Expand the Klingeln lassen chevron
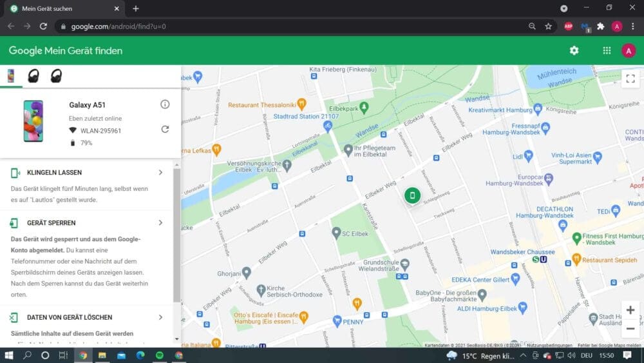The image size is (644, 363). click(160, 173)
